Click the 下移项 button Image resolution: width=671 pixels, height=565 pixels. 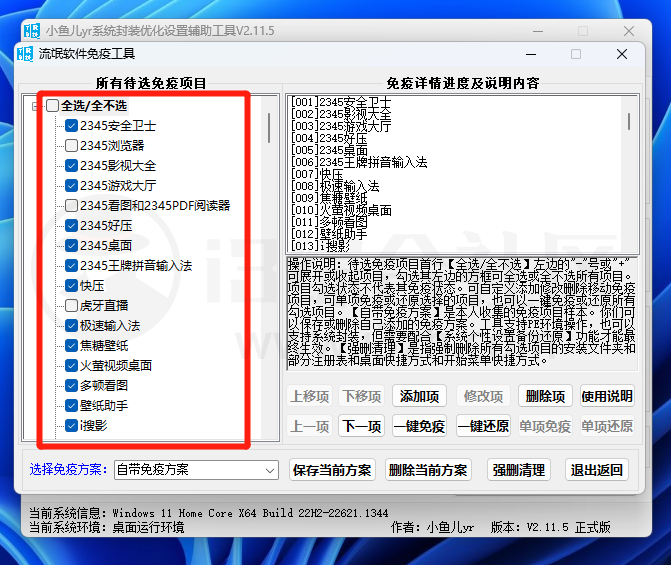tap(362, 396)
